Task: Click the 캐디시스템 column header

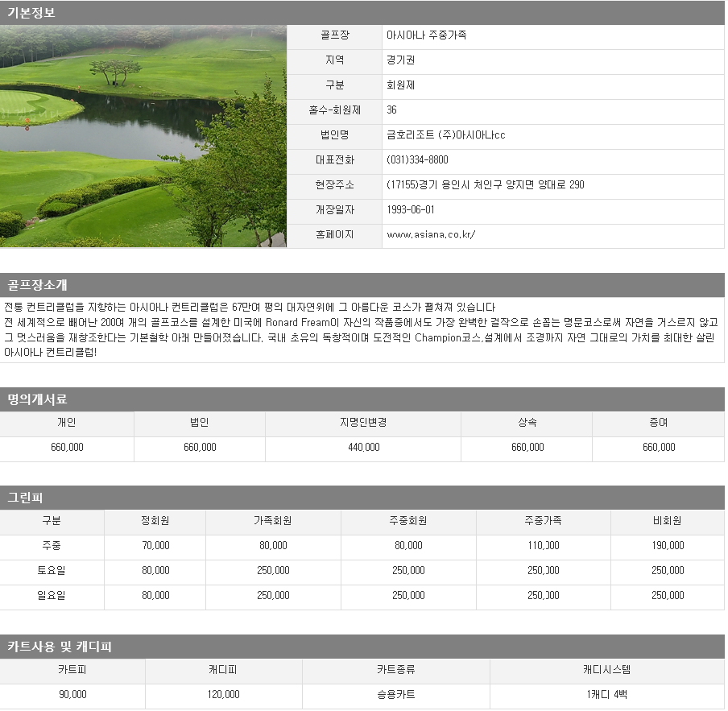Action: pyautogui.click(x=607, y=670)
